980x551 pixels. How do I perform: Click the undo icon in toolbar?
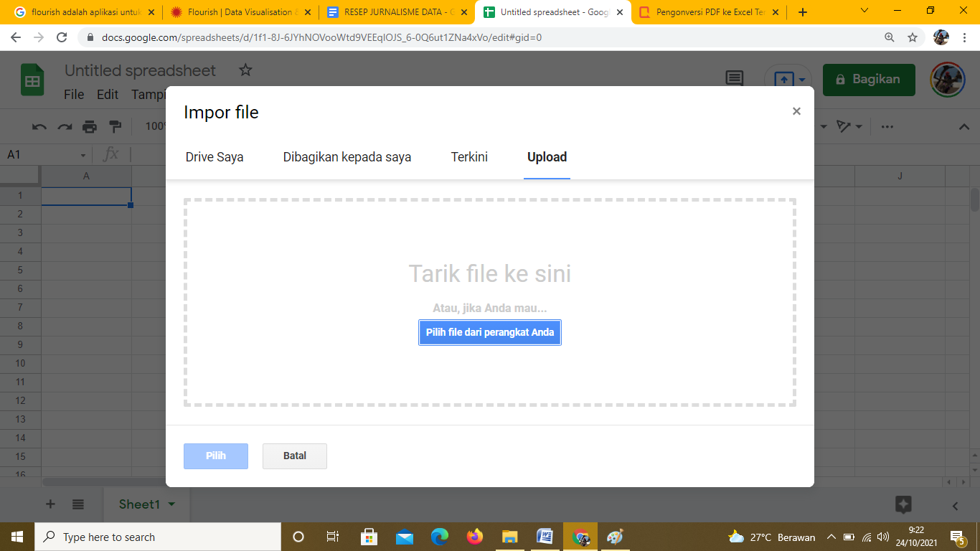pyautogui.click(x=39, y=127)
